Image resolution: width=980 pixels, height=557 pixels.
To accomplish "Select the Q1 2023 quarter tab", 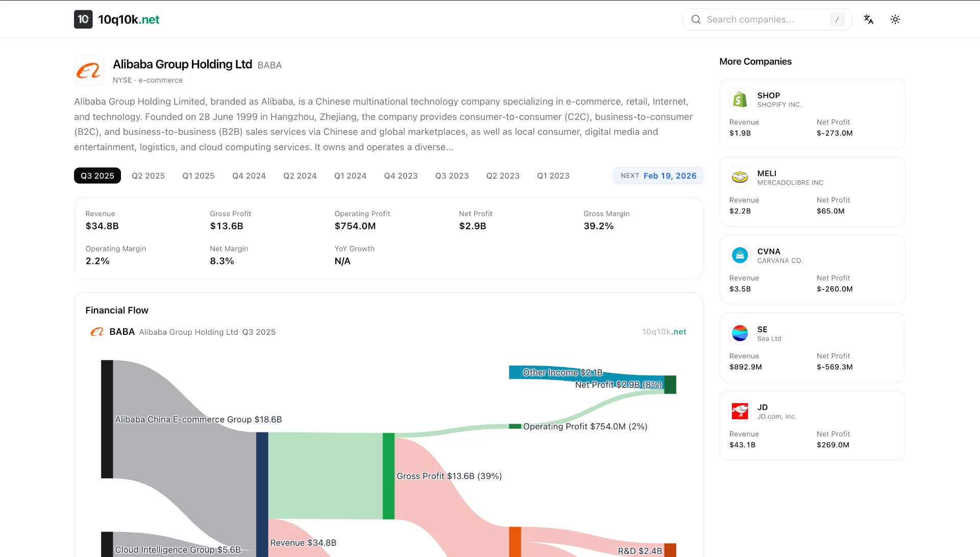I will pos(553,176).
